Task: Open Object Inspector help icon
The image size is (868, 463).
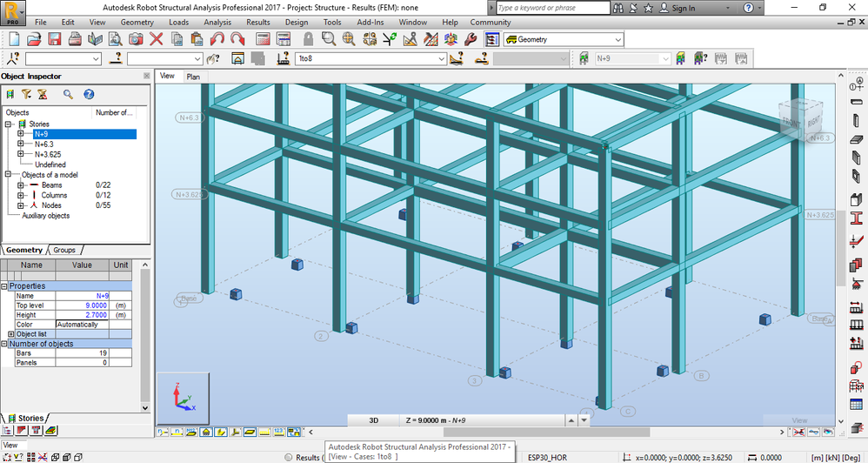Action: (x=89, y=94)
